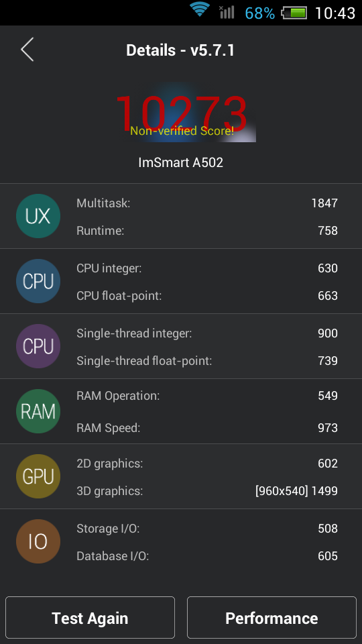Tap the back arrow icon
Viewport: 362px width, 644px height.
click(x=27, y=50)
